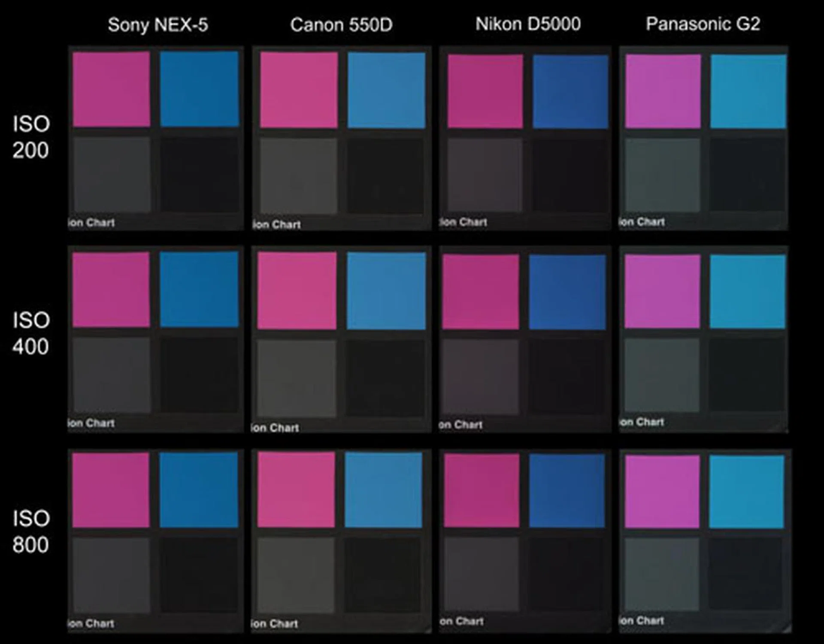The image size is (824, 644).
Task: Click Nikon D5000 ISO 400 magenta swatch
Action: tap(481, 292)
